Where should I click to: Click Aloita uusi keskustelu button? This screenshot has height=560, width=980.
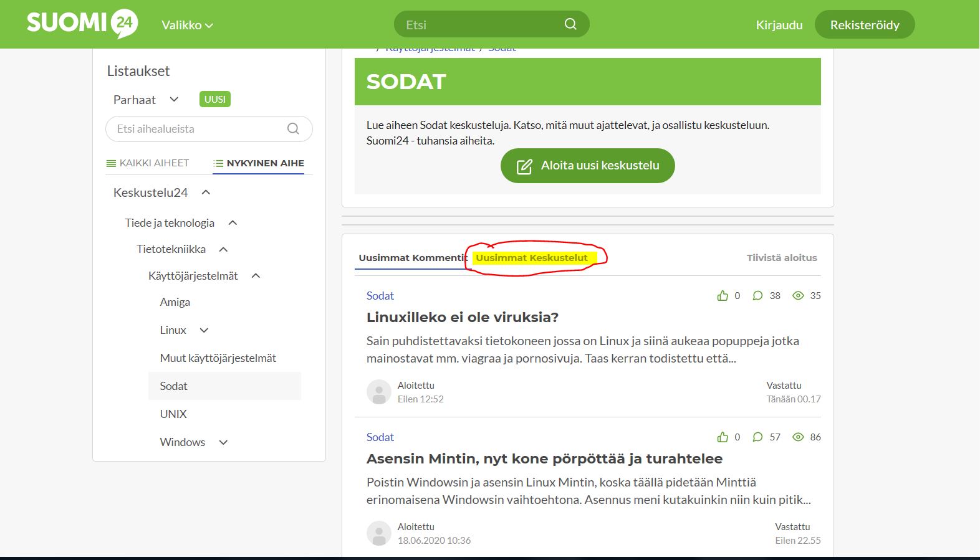[x=587, y=166]
